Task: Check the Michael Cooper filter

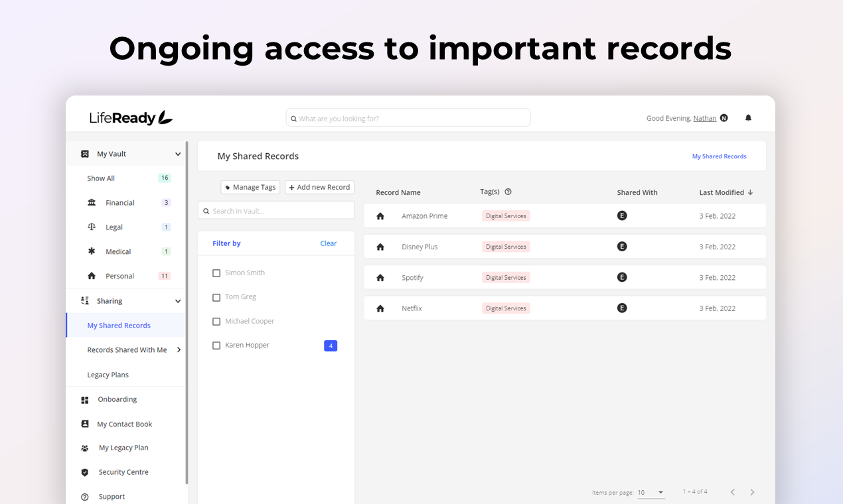Action: pyautogui.click(x=216, y=322)
